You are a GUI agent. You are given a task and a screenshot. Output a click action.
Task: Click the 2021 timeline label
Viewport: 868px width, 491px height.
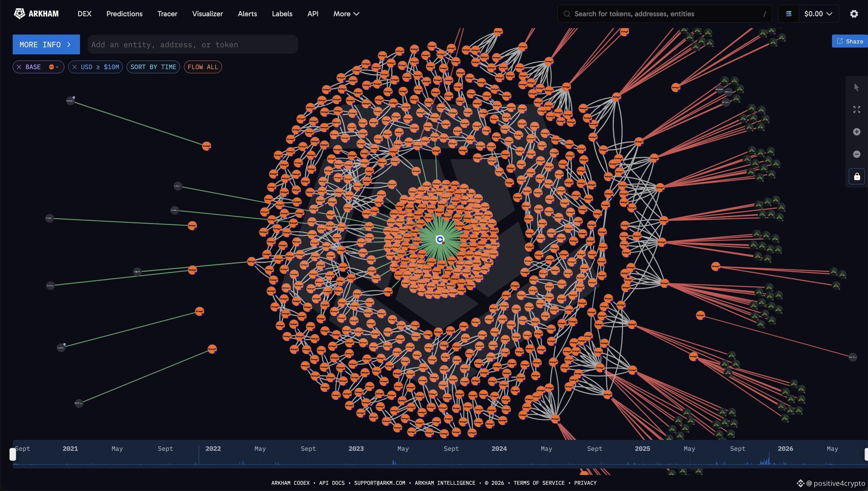coord(70,448)
